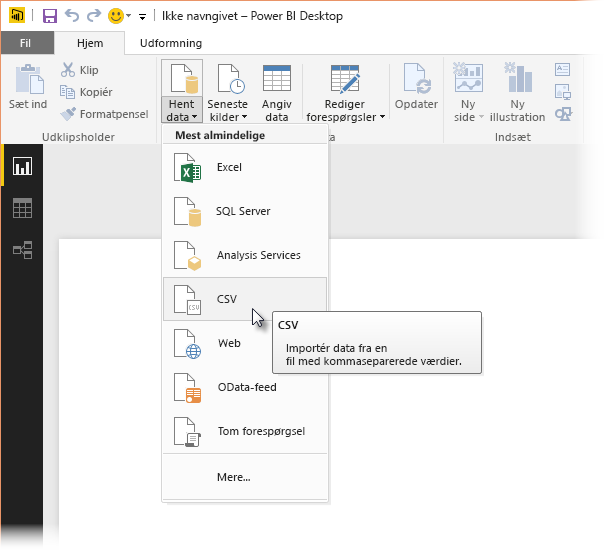
Task: Open the Data view in sidebar
Action: 22,208
